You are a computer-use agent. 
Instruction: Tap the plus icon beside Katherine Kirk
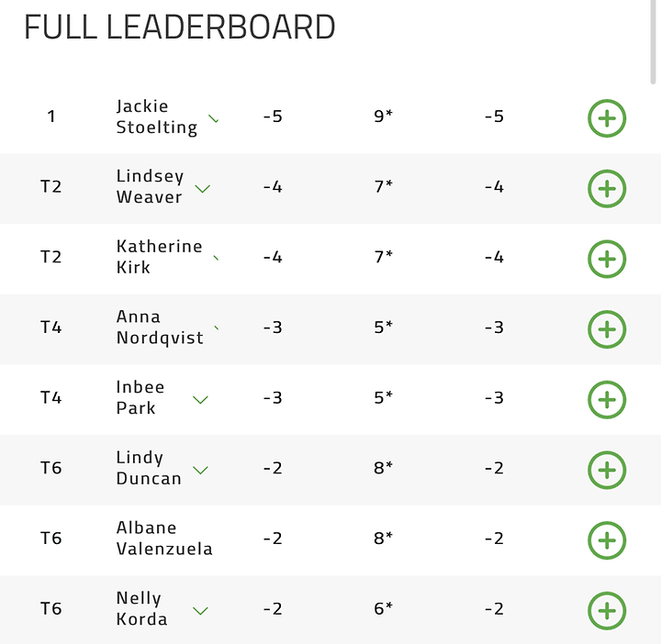[607, 259]
